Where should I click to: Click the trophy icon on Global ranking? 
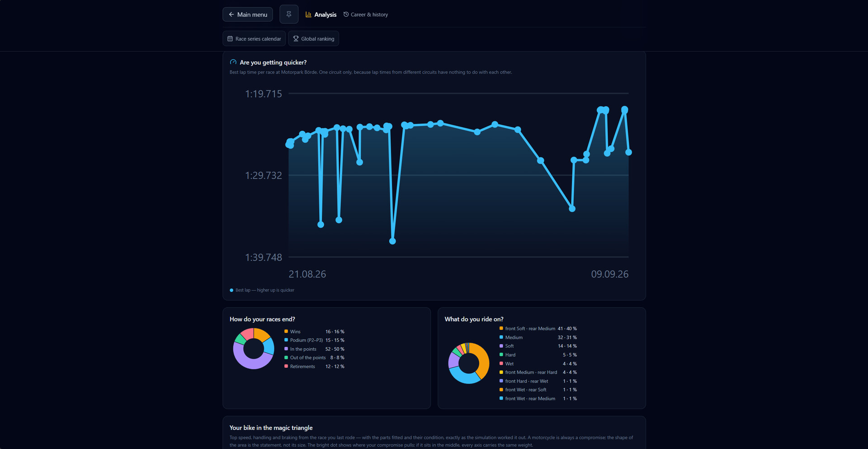(296, 39)
